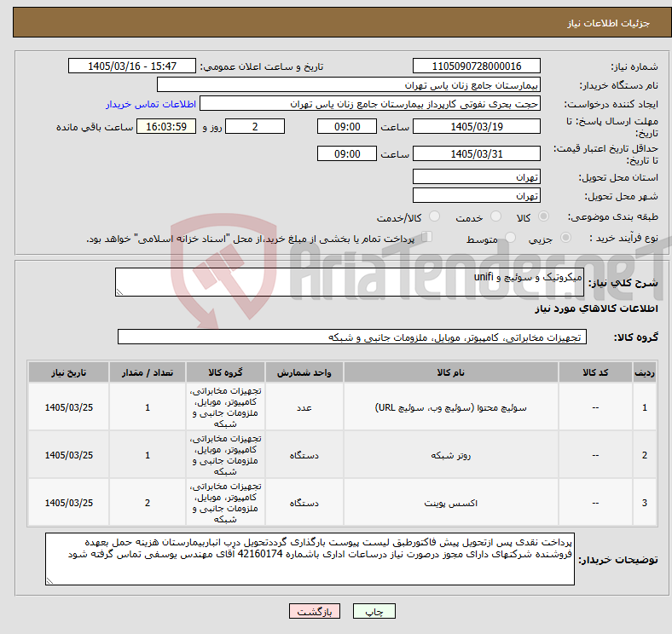
Task: Click the چاپ print button
Action: tap(374, 611)
